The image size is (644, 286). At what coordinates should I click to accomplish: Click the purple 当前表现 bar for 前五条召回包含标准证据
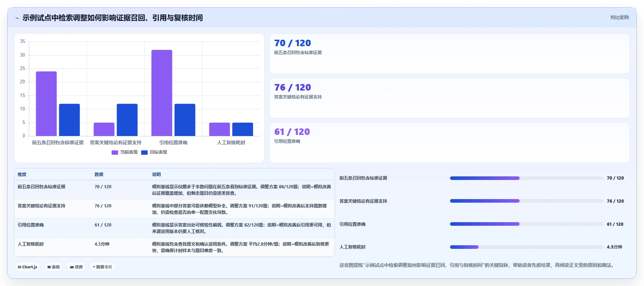pos(46,104)
